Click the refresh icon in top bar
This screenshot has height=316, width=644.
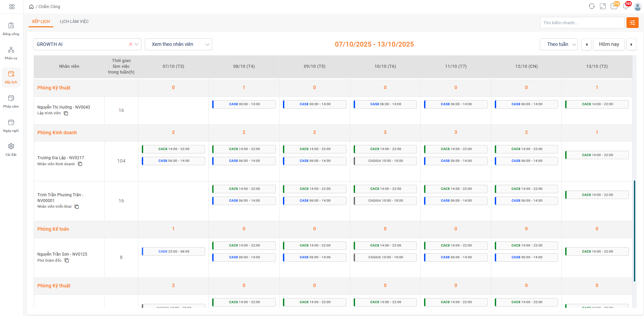592,6
